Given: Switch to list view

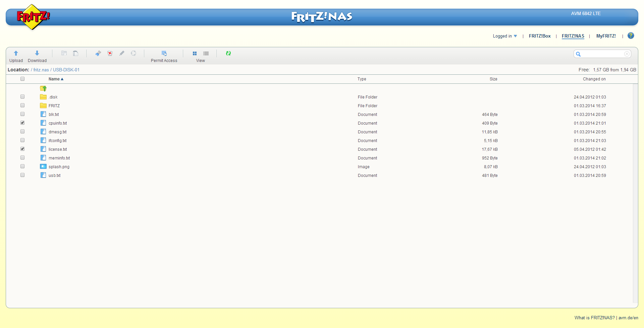Looking at the screenshot, I should [x=206, y=54].
